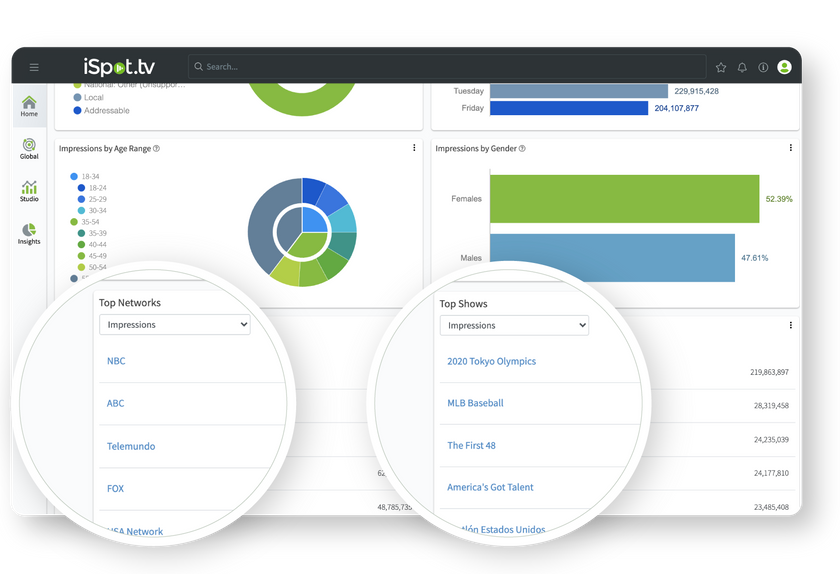Open the Insights sidebar section
This screenshot has width=840, height=574.
(x=29, y=234)
